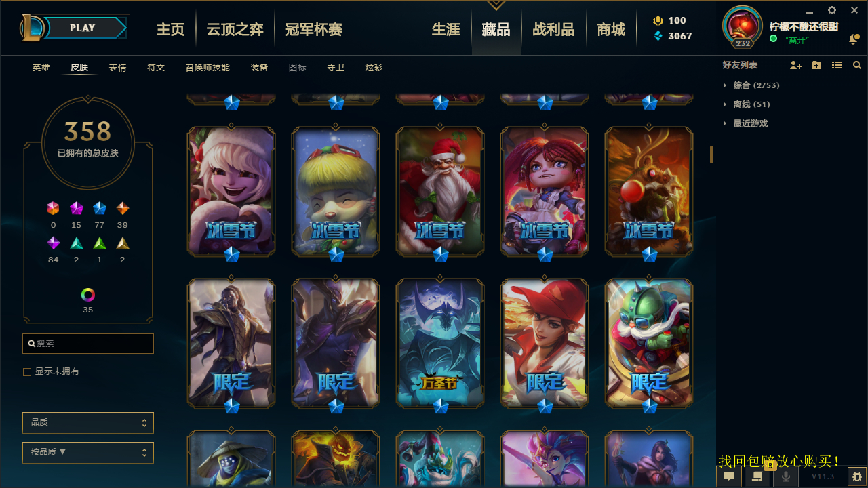Open the 品质 filter dropdown
Image resolution: width=868 pixels, height=488 pixels.
click(88, 422)
